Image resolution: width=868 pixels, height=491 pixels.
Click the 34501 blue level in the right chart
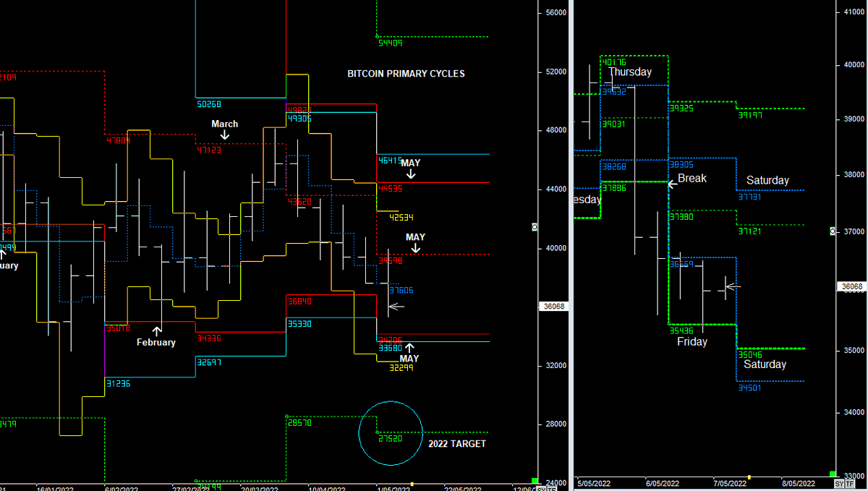(750, 388)
